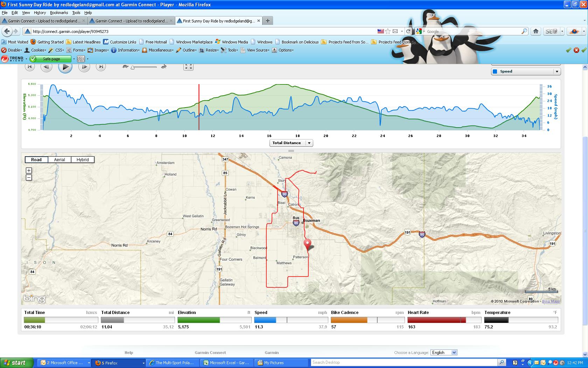
Task: Open the Bookmarks menu
Action: [x=58, y=13]
